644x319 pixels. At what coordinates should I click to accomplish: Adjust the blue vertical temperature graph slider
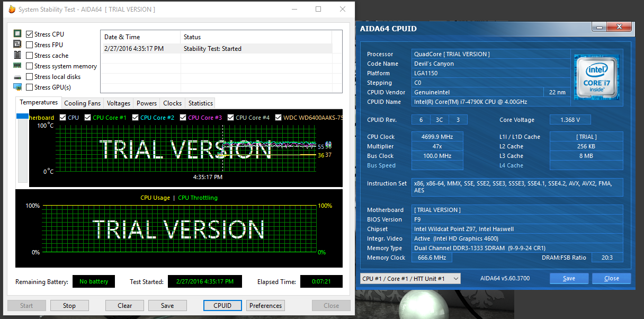tap(22, 116)
